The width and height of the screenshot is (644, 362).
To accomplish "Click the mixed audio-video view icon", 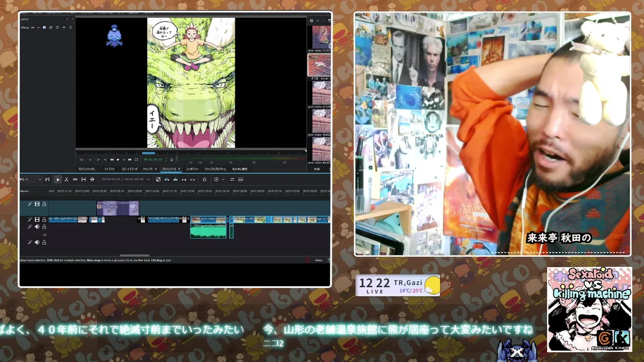I will pos(158,179).
